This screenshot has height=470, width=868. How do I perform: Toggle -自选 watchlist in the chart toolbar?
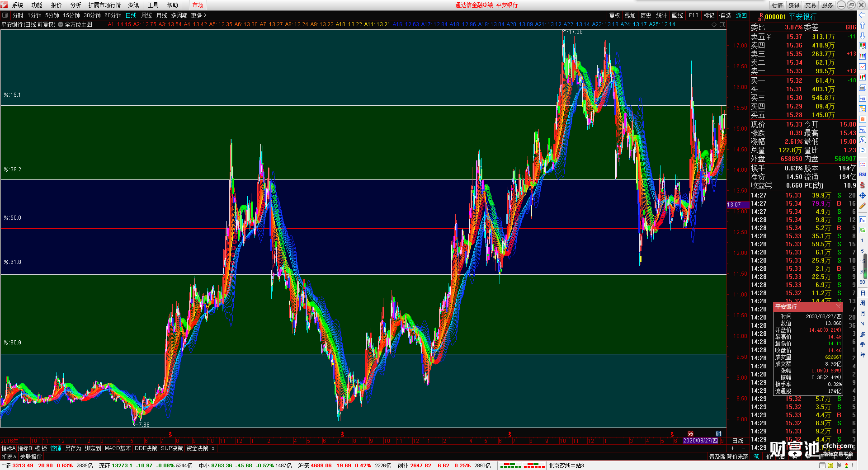(x=725, y=15)
